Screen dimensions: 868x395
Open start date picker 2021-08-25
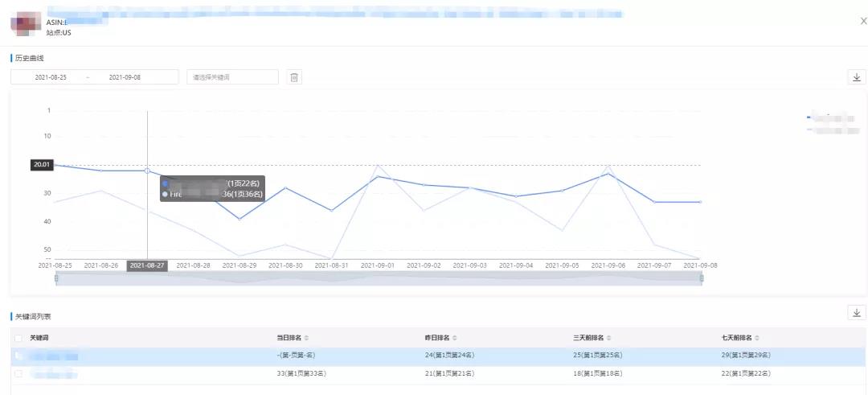(51, 77)
